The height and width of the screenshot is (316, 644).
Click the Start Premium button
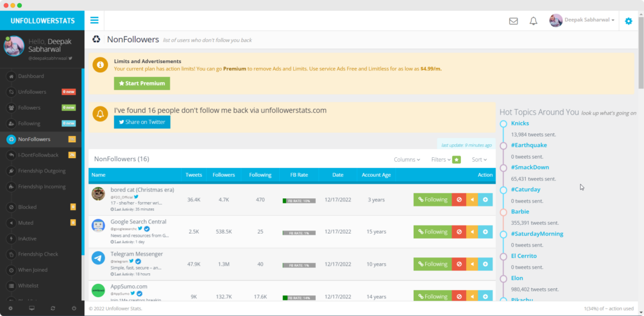pos(142,84)
